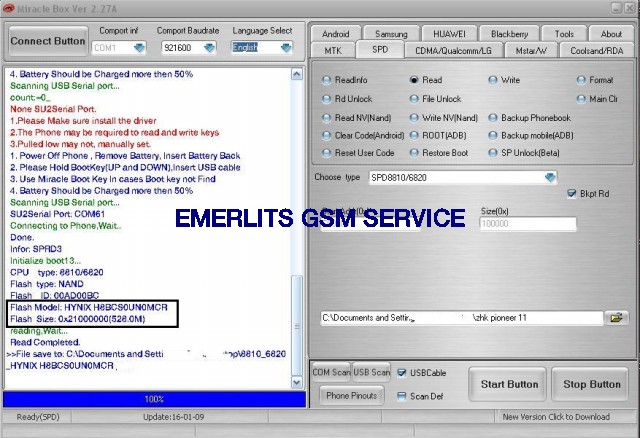Click log line 'Read Completed.'
The image size is (640, 438).
45,342
